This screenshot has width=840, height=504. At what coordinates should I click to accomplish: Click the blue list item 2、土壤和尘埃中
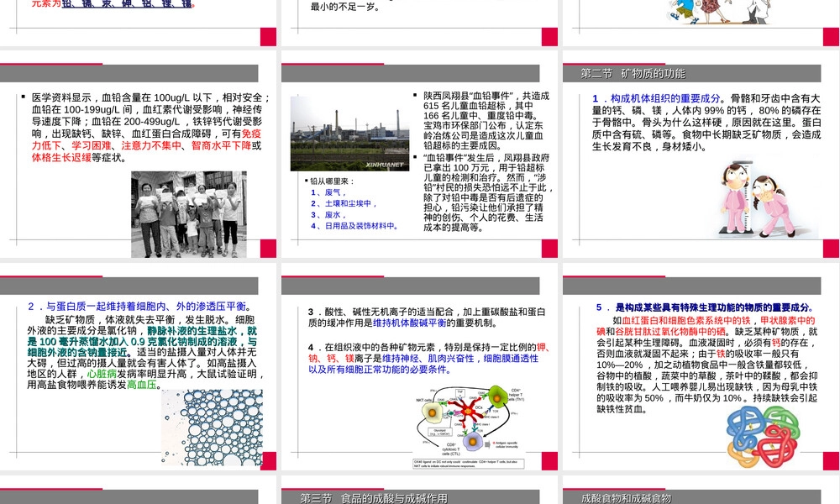[344, 203]
